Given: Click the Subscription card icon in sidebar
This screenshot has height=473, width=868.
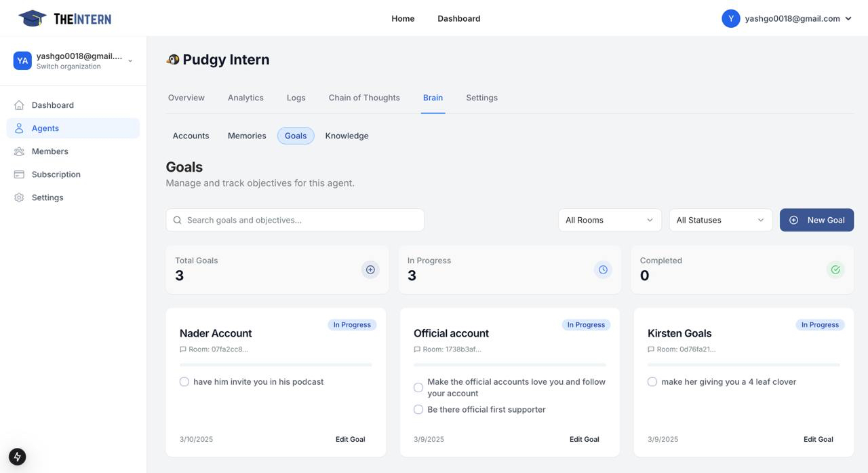Looking at the screenshot, I should 19,174.
